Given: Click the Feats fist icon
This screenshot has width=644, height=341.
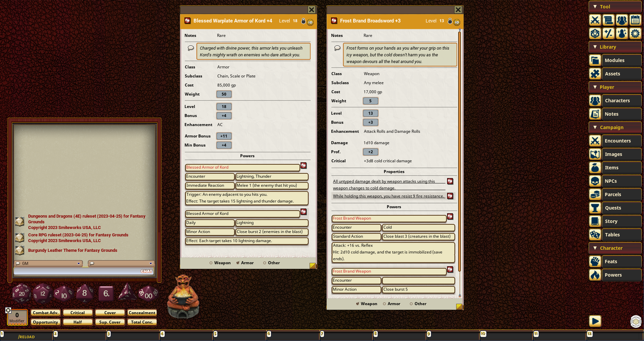Looking at the screenshot, I should 595,262.
